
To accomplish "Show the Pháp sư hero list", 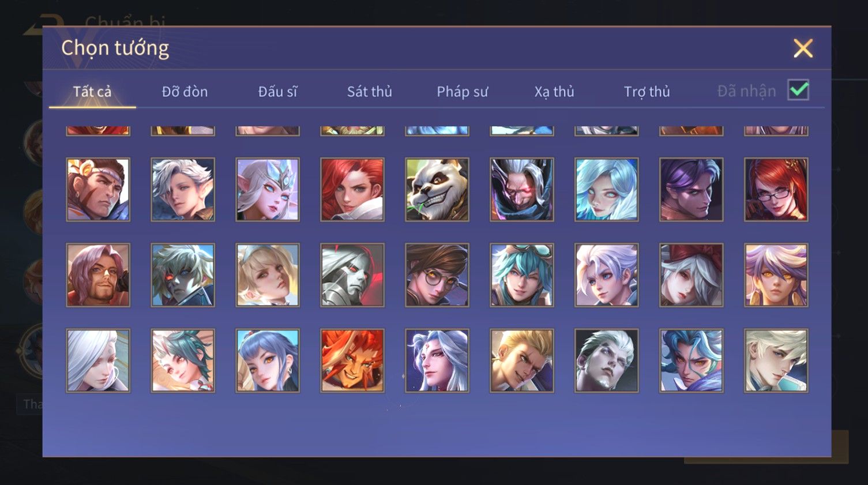I will [462, 92].
